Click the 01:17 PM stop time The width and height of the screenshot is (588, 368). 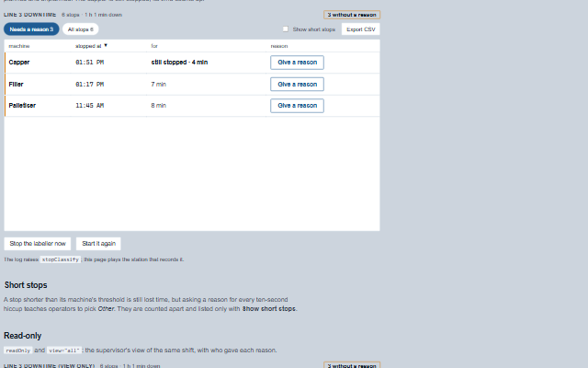(x=90, y=84)
